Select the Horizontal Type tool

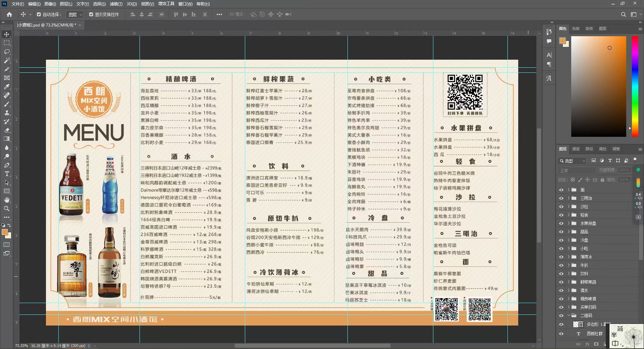pos(7,174)
